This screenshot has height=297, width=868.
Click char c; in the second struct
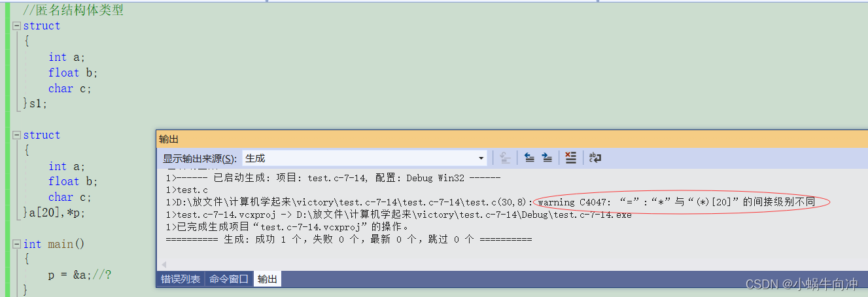(70, 197)
